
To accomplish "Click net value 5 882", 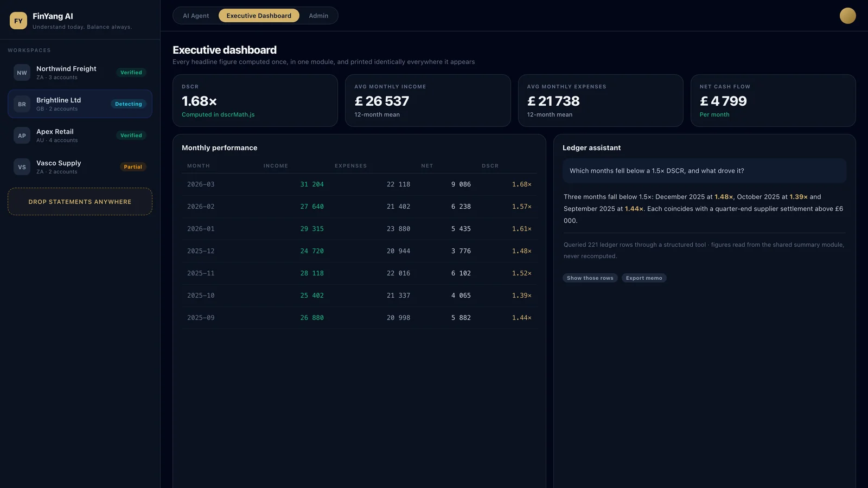I will [x=461, y=318].
